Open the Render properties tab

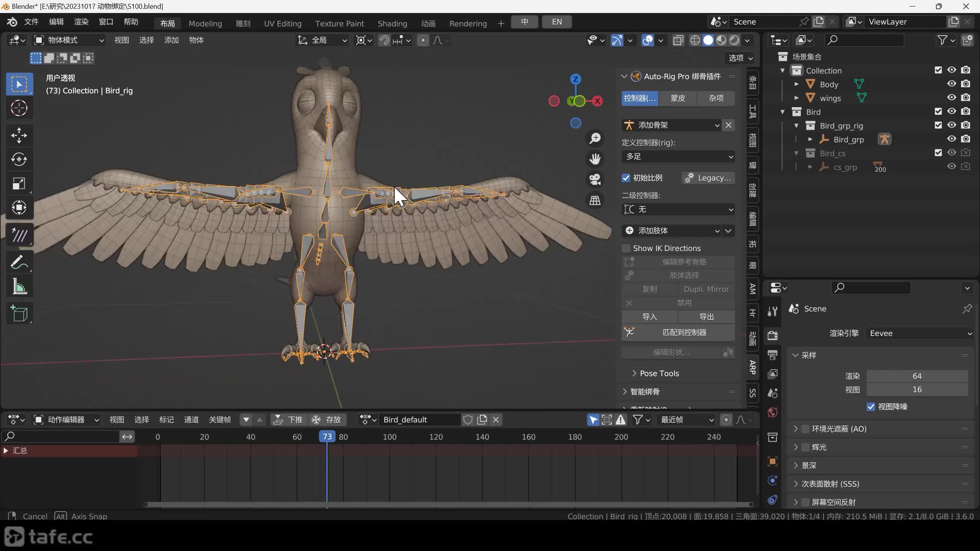[773, 336]
